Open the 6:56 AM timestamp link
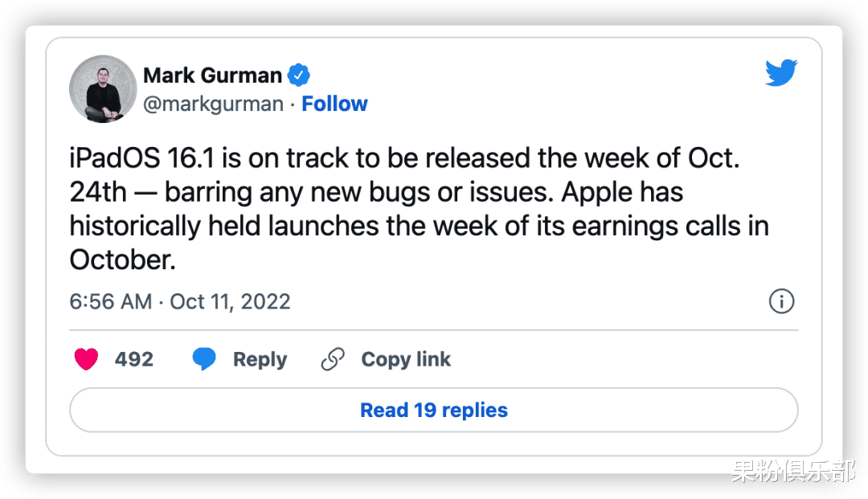868x499 pixels. coord(111,301)
